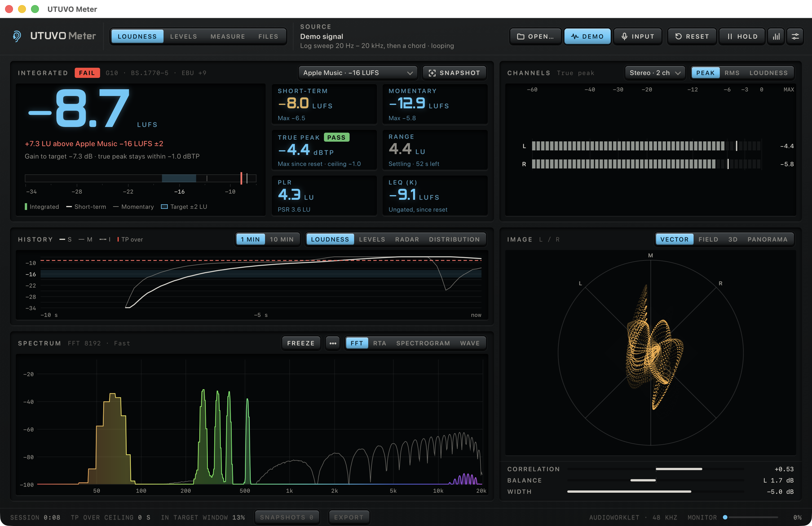812x526 pixels.
Task: Activate the Demo signal source
Action: (587, 37)
